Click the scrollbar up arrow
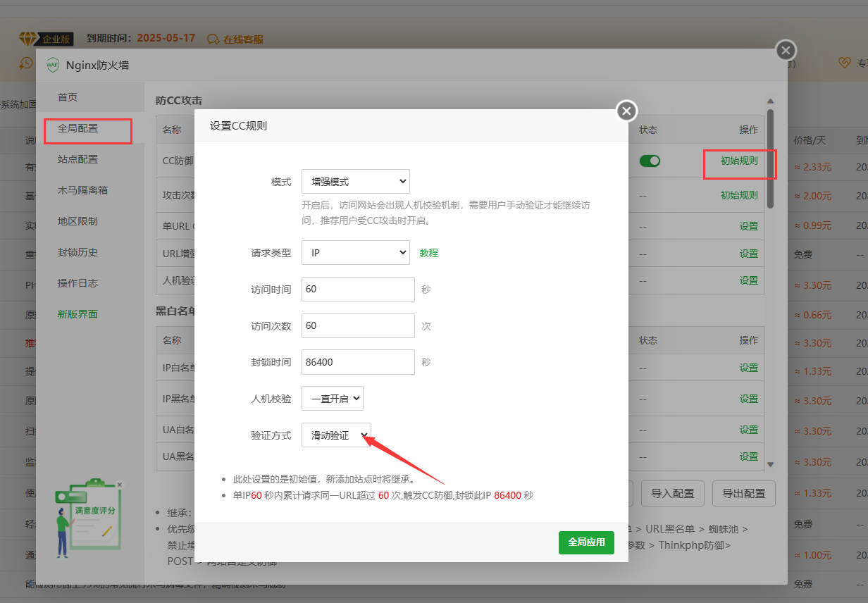The image size is (868, 603). coord(770,102)
